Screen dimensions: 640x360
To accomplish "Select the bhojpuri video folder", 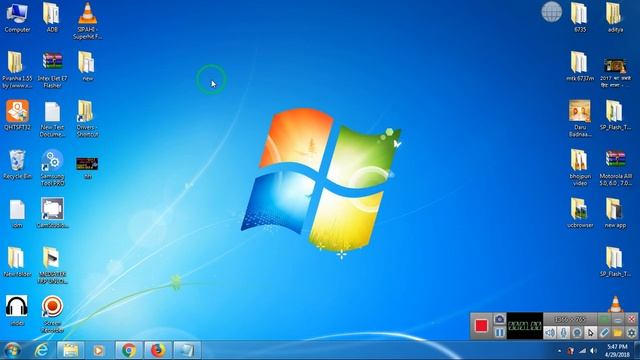I will coord(580,168).
